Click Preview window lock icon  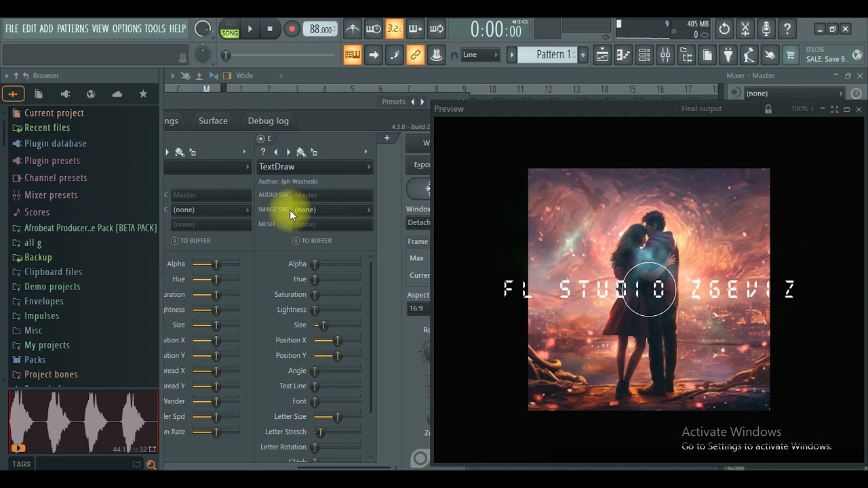pos(768,109)
